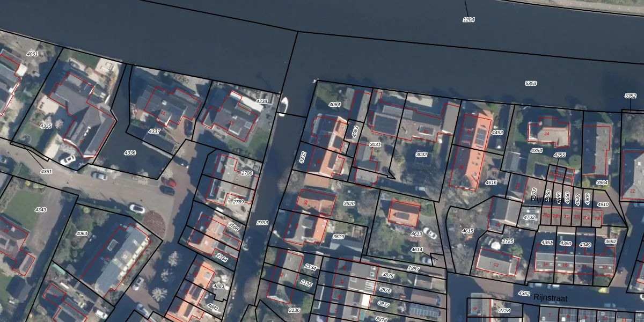Click parcel label 4338

coord(261,101)
